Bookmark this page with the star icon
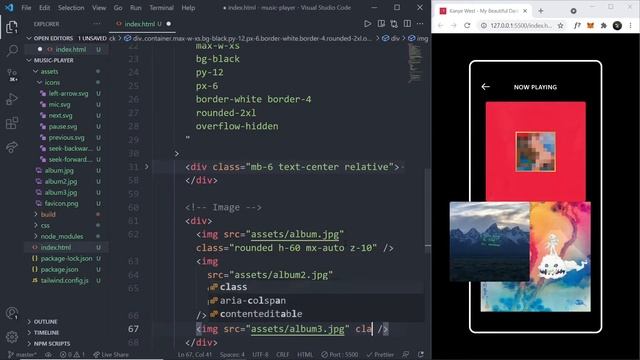This screenshot has height=360, width=640. [560, 25]
